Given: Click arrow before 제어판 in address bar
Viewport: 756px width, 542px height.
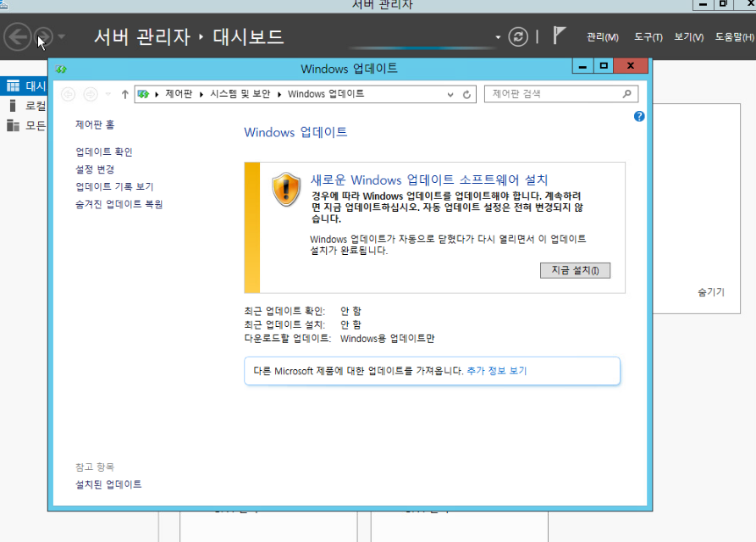Looking at the screenshot, I should pyautogui.click(x=157, y=94).
